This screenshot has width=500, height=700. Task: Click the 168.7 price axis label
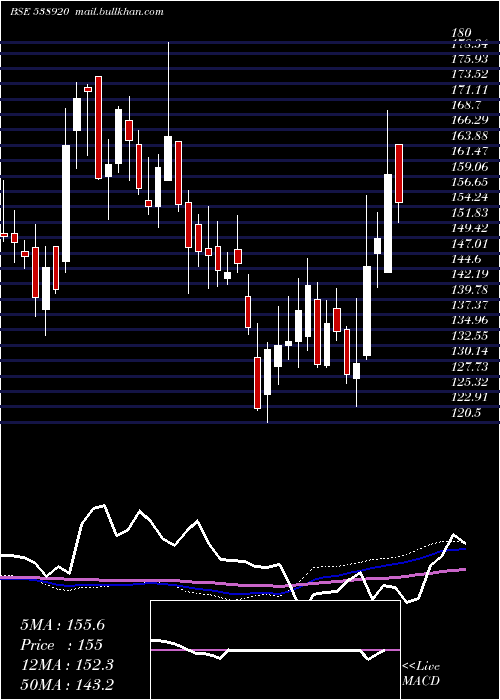(x=466, y=105)
